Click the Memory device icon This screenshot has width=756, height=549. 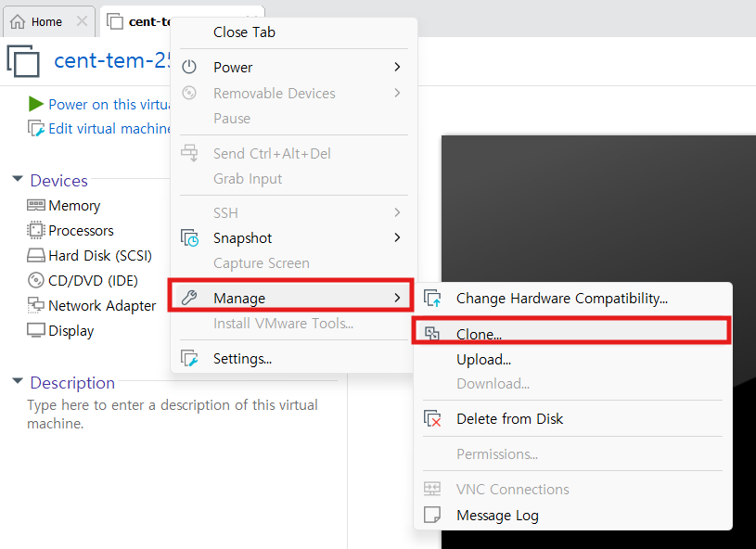click(x=36, y=205)
